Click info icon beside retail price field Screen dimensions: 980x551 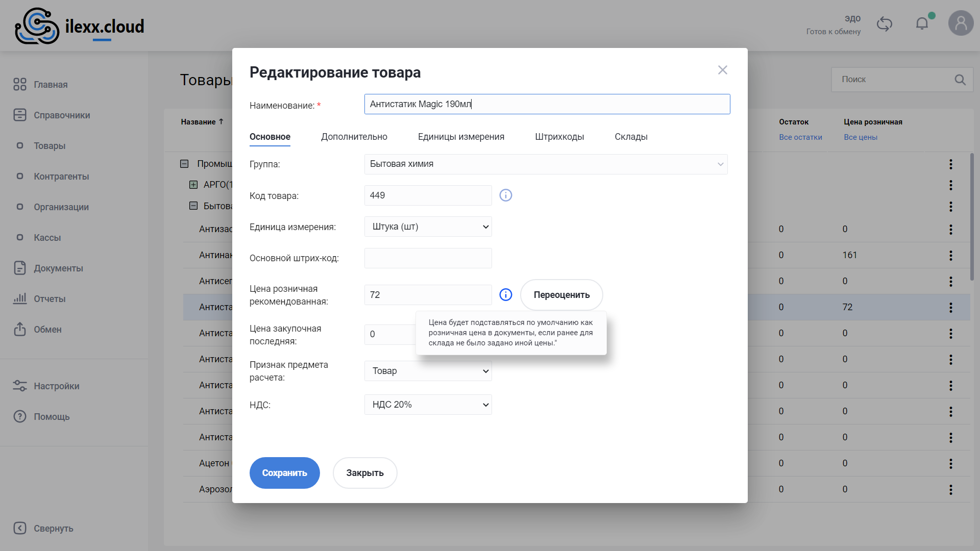(505, 295)
